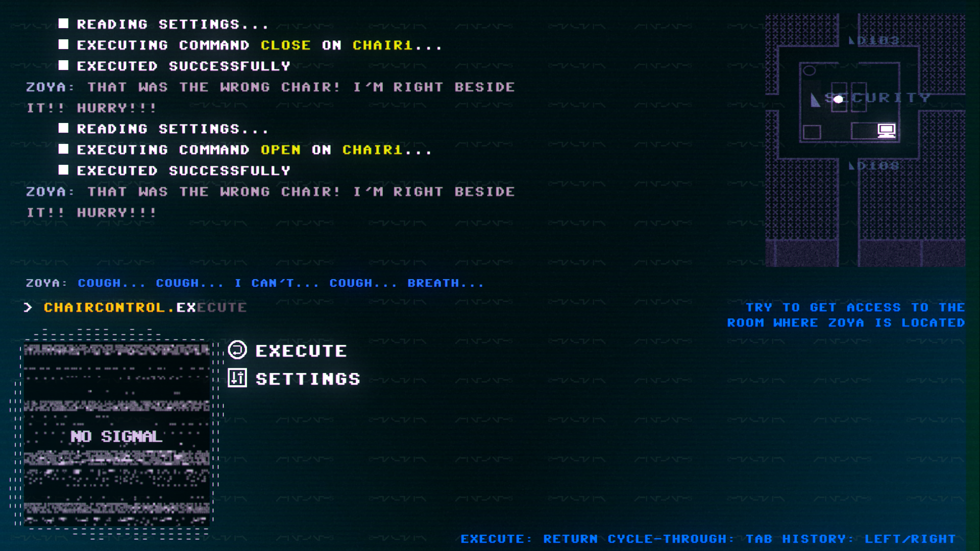The height and width of the screenshot is (551, 980).
Task: Toggle the EXECUTED SUCCESSFULLY checkbox entry
Action: point(66,65)
